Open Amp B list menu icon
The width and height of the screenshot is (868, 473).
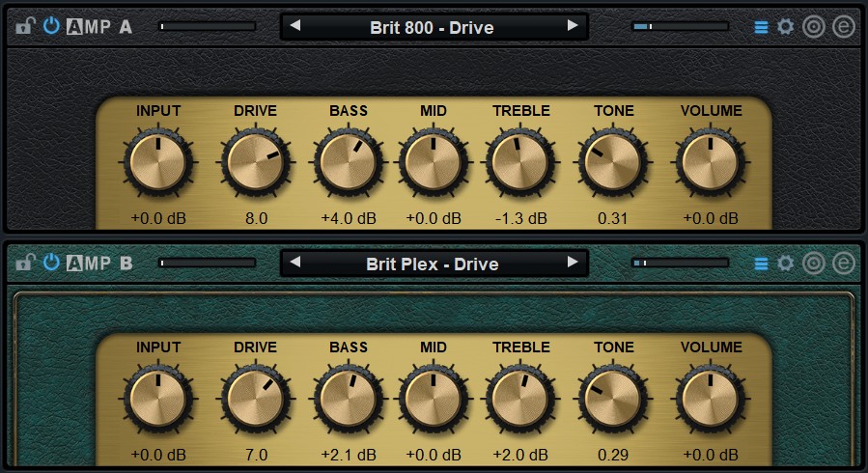point(761,264)
